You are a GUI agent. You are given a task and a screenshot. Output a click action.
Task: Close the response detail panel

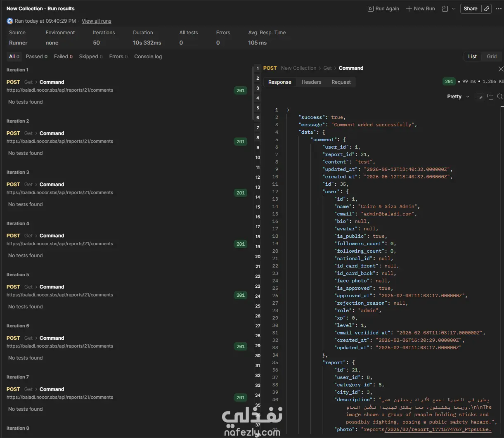click(x=501, y=69)
